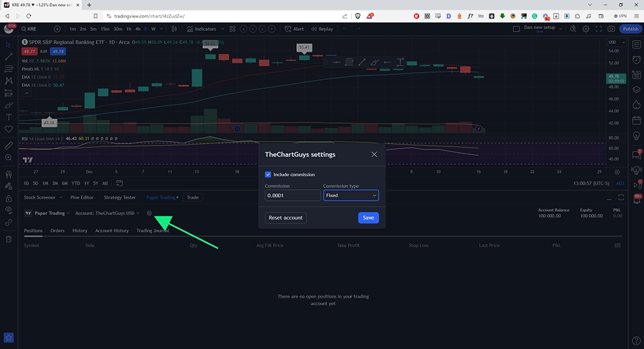The width and height of the screenshot is (644, 349).
Task: Open the Strategy Tester tab
Action: [120, 198]
